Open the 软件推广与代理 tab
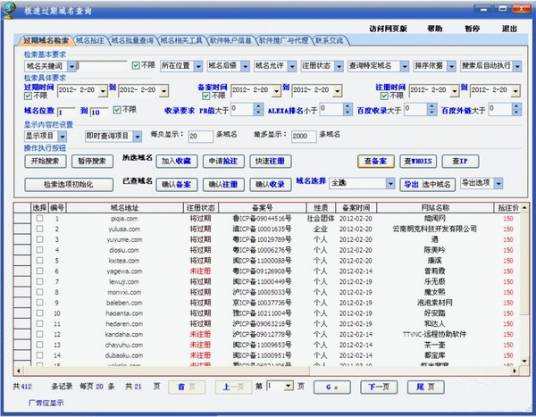This screenshot has width=536, height=417. [x=283, y=41]
